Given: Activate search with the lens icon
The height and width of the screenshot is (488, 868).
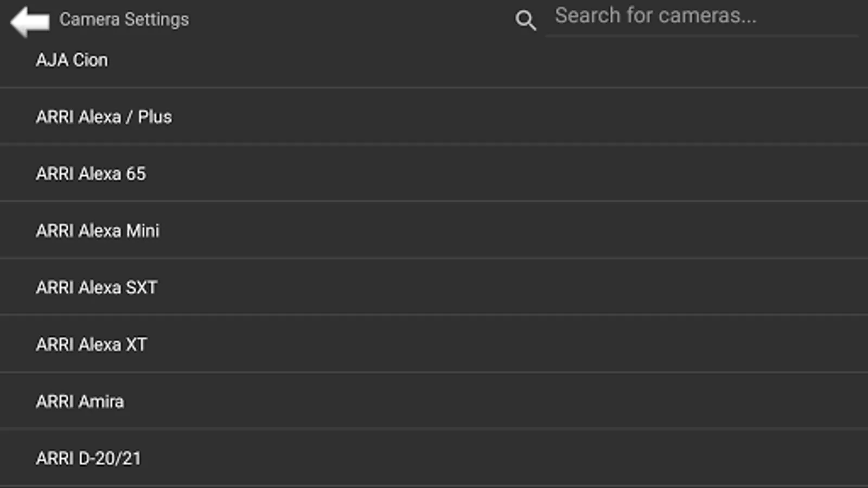Looking at the screenshot, I should coord(525,21).
